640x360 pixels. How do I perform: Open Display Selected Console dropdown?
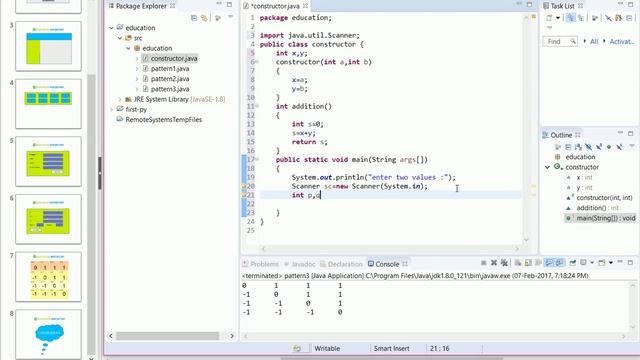point(592,263)
